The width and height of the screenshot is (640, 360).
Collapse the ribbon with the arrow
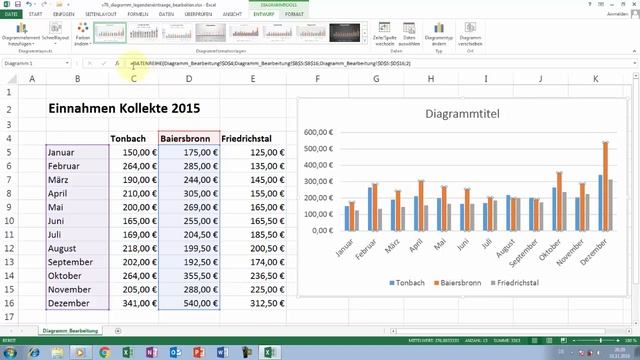pyautogui.click(x=634, y=51)
